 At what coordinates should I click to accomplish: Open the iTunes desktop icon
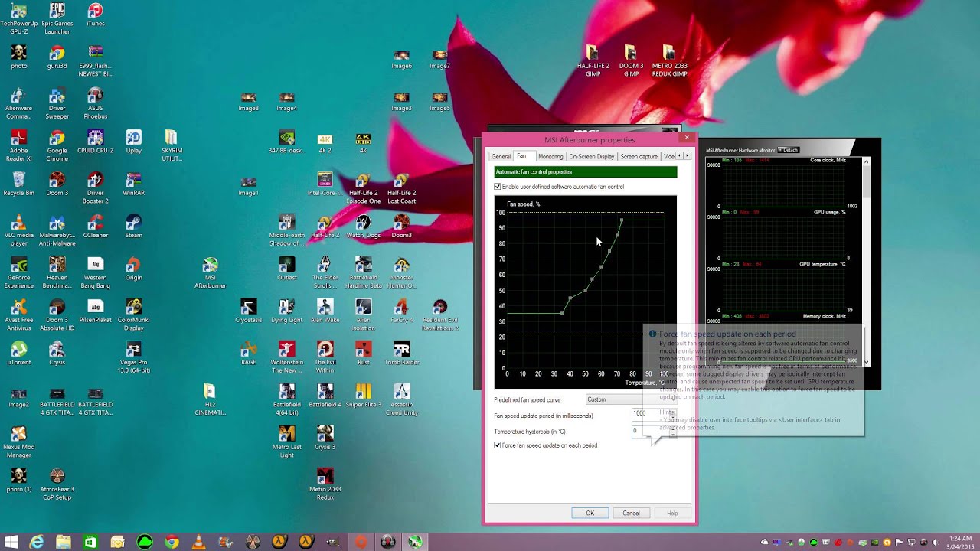(x=95, y=15)
